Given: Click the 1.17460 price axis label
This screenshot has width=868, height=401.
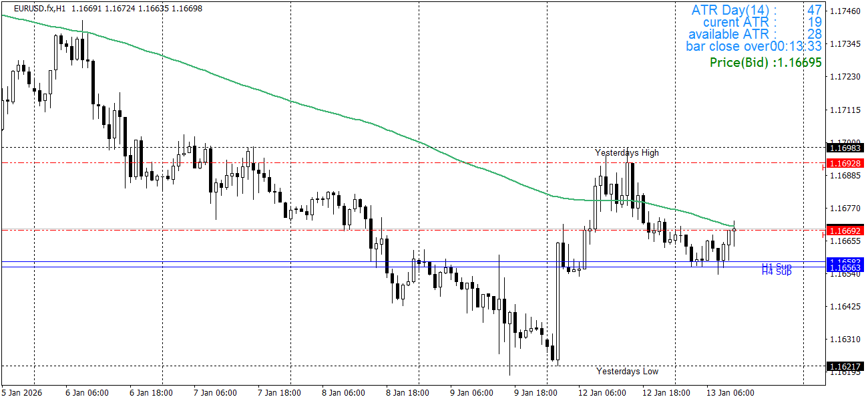Looking at the screenshot, I should point(846,11).
